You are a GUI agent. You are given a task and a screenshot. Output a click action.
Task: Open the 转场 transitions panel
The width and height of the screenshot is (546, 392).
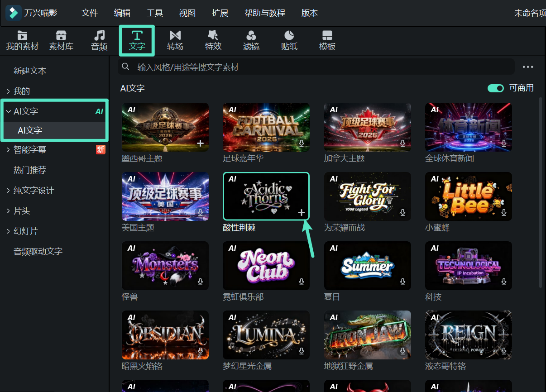click(x=175, y=40)
